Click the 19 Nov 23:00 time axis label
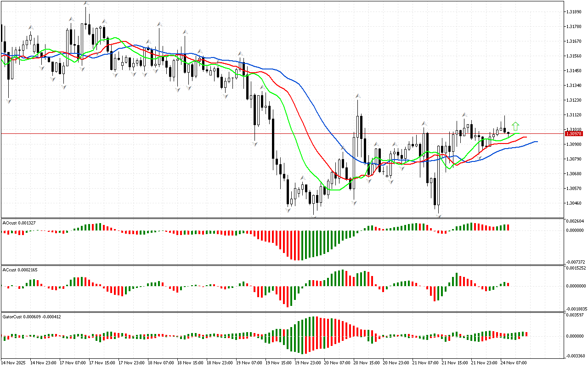 307,362
